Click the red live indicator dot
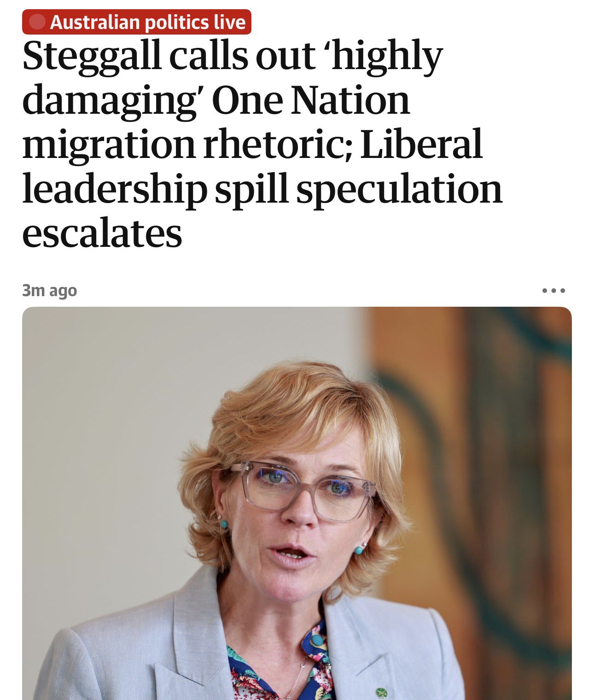 [x=37, y=22]
